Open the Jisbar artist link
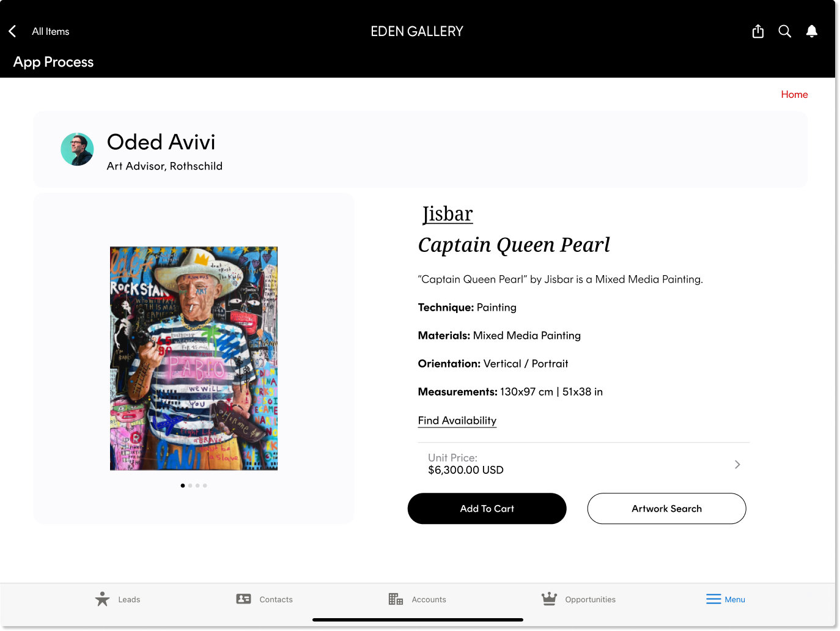Screen dimensions: 840x631 pyautogui.click(x=448, y=214)
